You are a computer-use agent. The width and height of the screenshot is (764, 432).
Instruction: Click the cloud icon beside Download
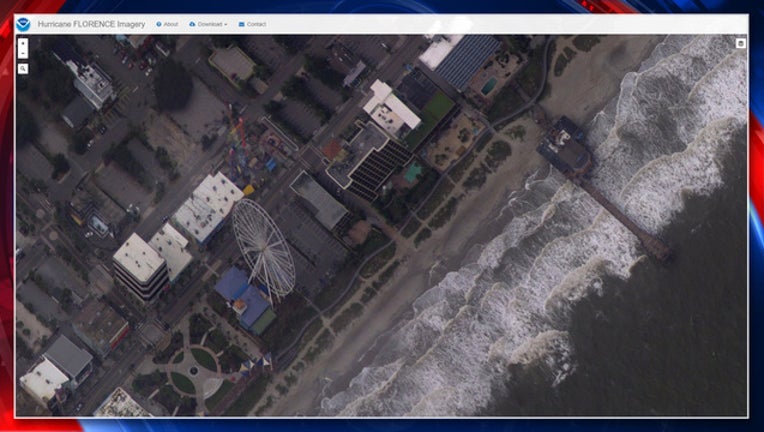click(x=192, y=24)
